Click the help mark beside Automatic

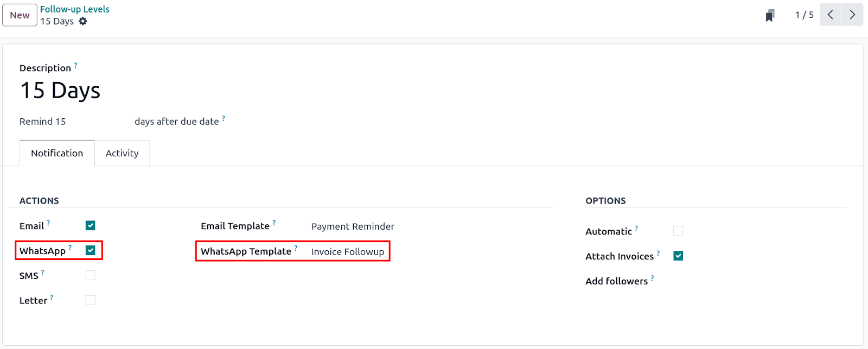tap(636, 228)
